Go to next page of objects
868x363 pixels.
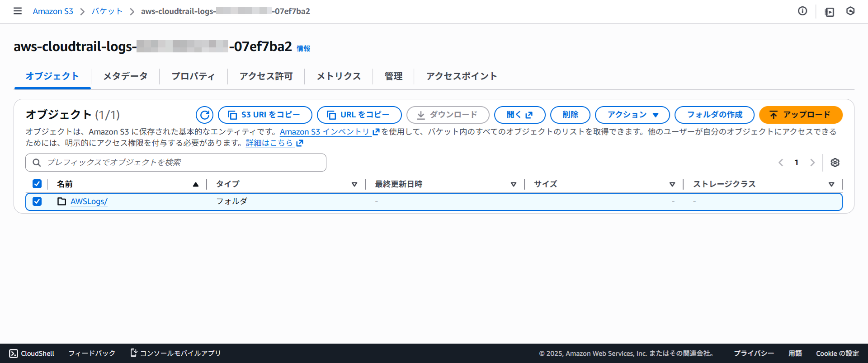pyautogui.click(x=812, y=163)
